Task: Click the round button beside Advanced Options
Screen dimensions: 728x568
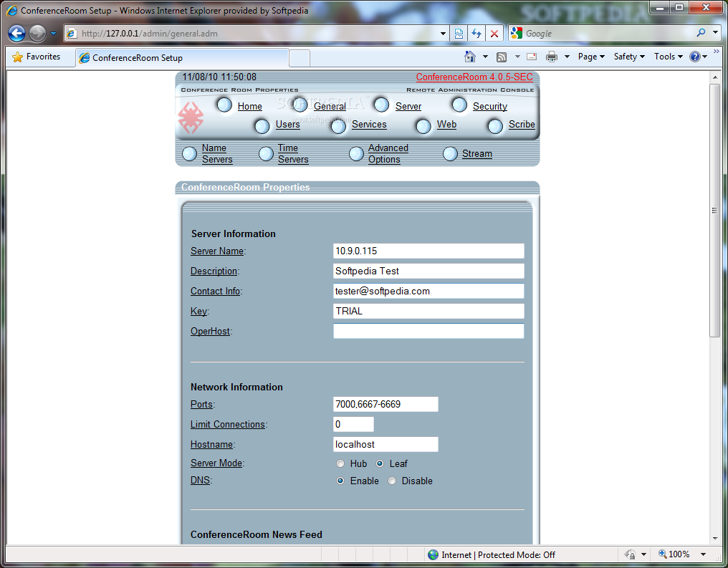Action: pyautogui.click(x=356, y=153)
